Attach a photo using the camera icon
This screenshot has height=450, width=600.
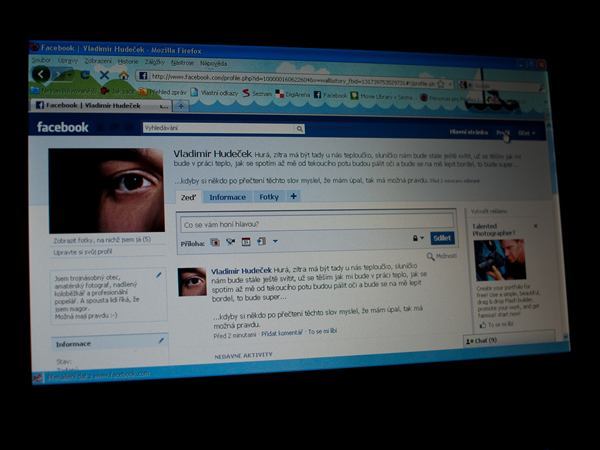(x=215, y=242)
